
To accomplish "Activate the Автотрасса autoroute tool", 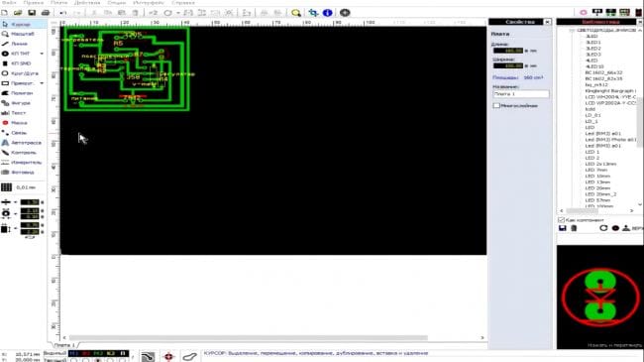I will point(22,143).
